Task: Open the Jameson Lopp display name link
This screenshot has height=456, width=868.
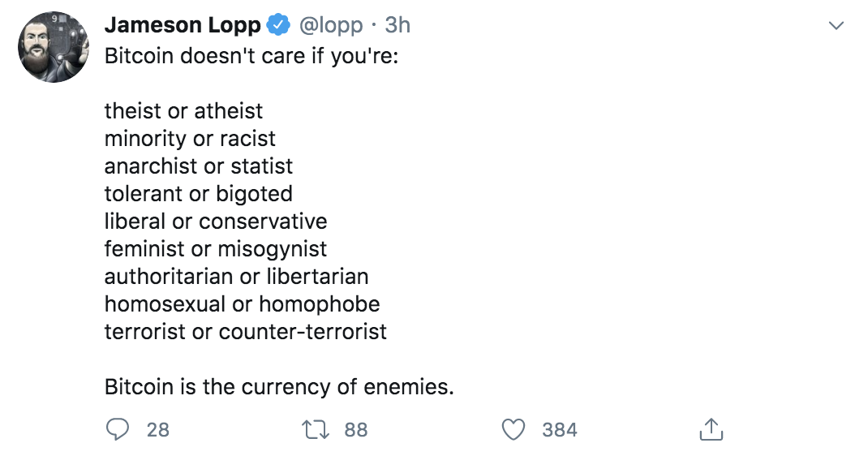Action: tap(183, 26)
